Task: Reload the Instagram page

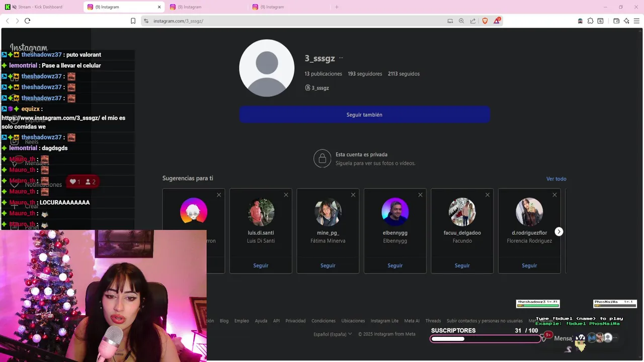Action: pyautogui.click(x=28, y=21)
